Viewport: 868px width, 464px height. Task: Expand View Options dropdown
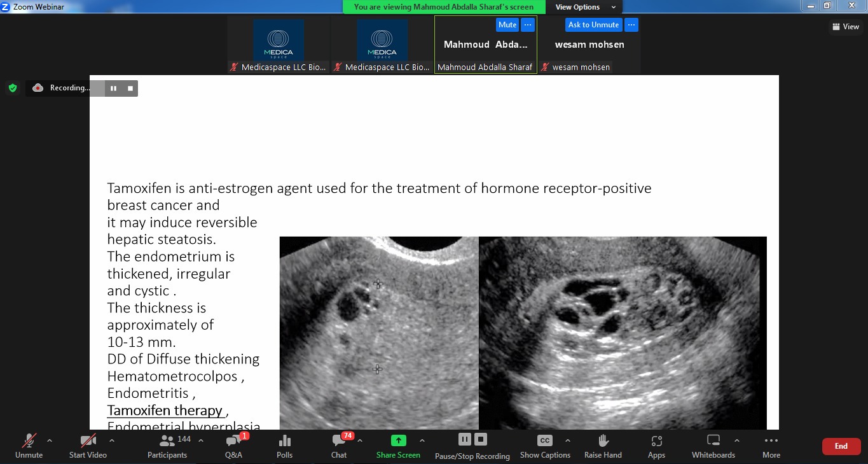coord(584,7)
